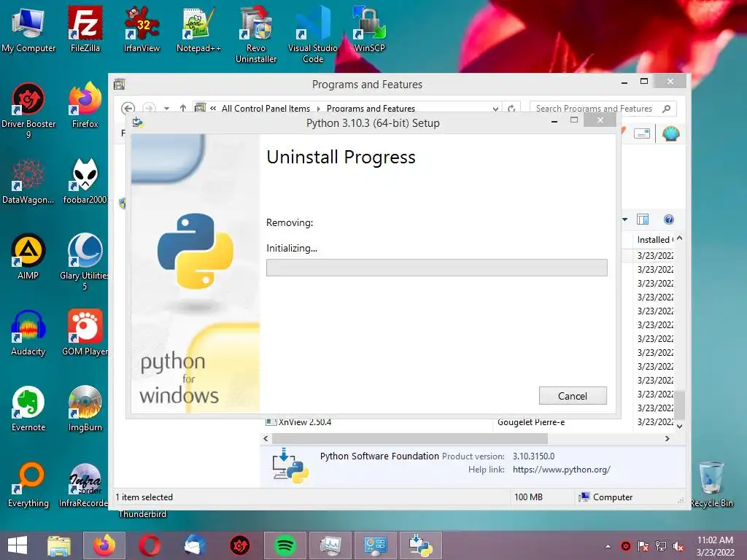This screenshot has width=747, height=560.
Task: Click the Thunderbird desktop label
Action: [142, 514]
